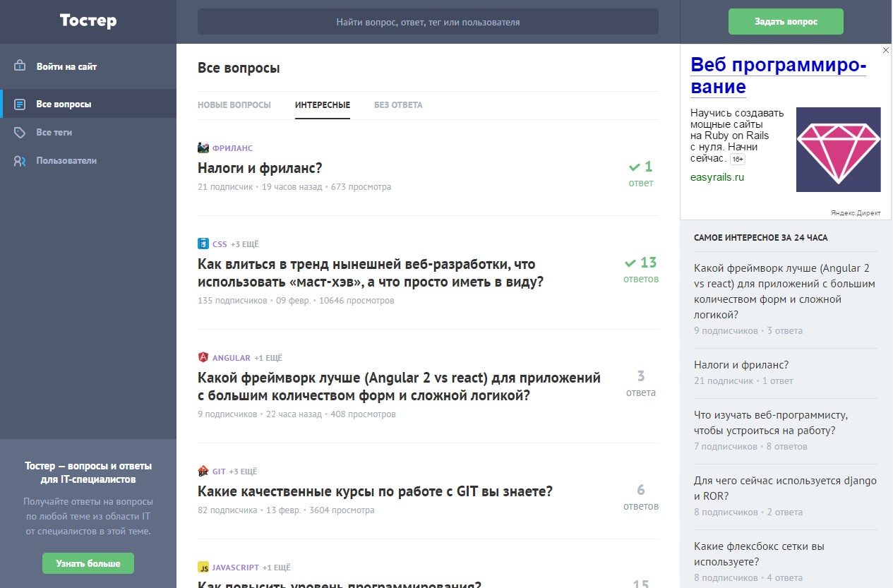Switch to the Новые вопросы tab
This screenshot has height=588, width=893.
(234, 105)
